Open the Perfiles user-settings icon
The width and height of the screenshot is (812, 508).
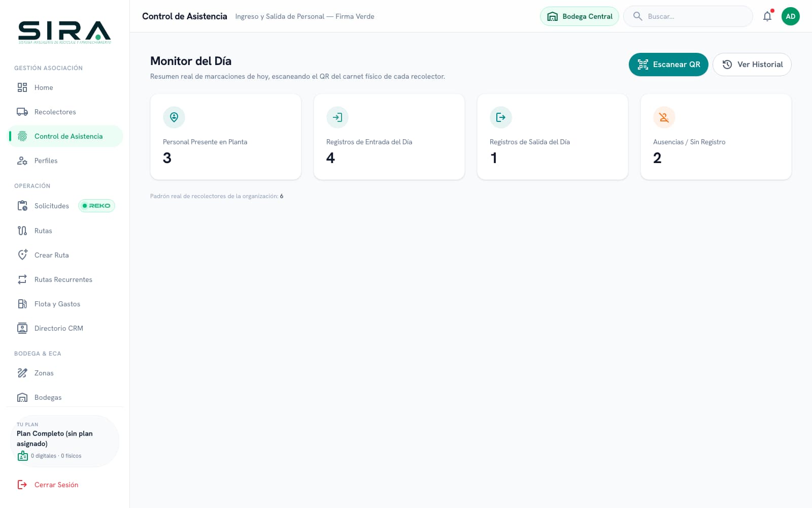pyautogui.click(x=22, y=161)
